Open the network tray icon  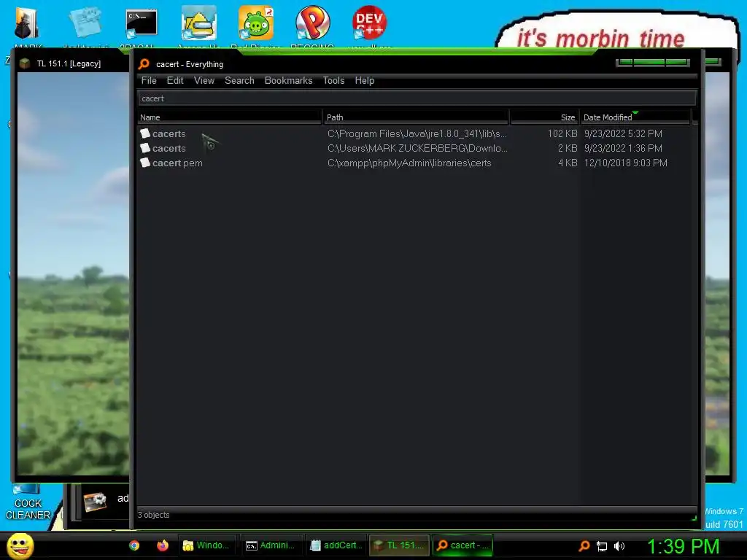pos(602,546)
